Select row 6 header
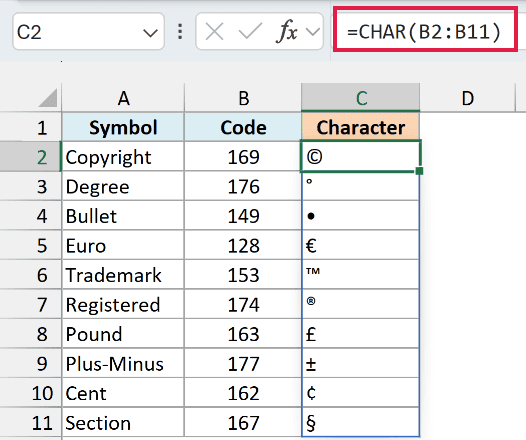 [x=31, y=275]
